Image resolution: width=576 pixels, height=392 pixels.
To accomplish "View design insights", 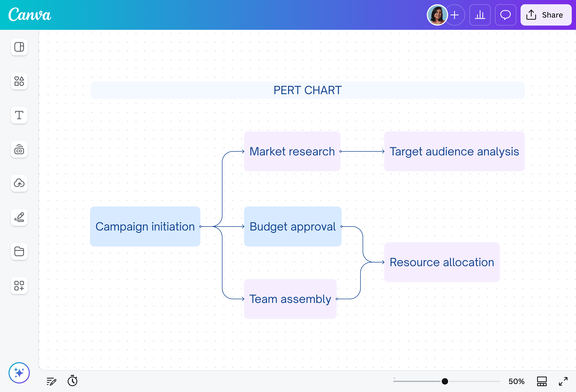I will click(x=480, y=15).
